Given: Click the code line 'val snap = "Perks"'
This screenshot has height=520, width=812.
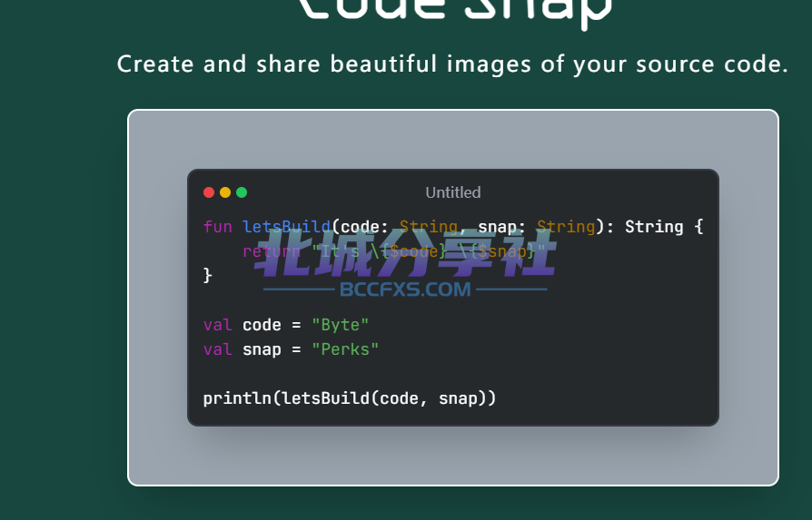Looking at the screenshot, I should coord(291,349).
